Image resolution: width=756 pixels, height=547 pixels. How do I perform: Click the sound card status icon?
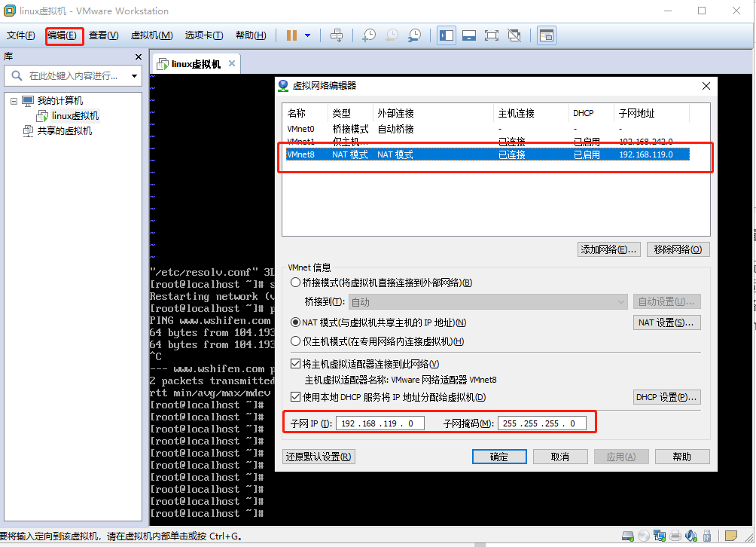tap(691, 536)
